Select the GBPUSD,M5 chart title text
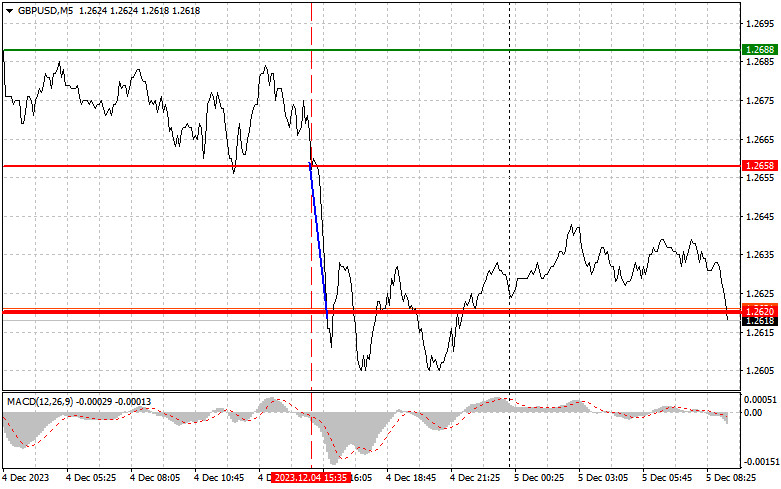Screen dimensions: 781x489 [x=45, y=10]
